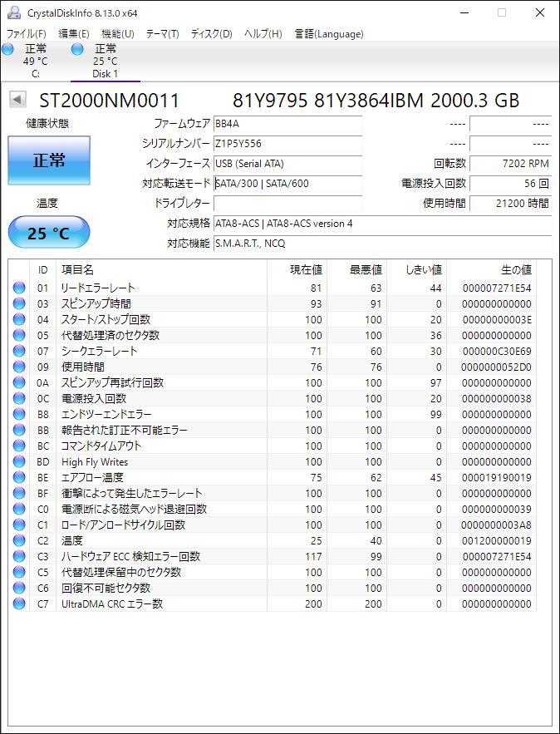
Task: Click the interface field USB (Serial ATA)
Action: 287,164
